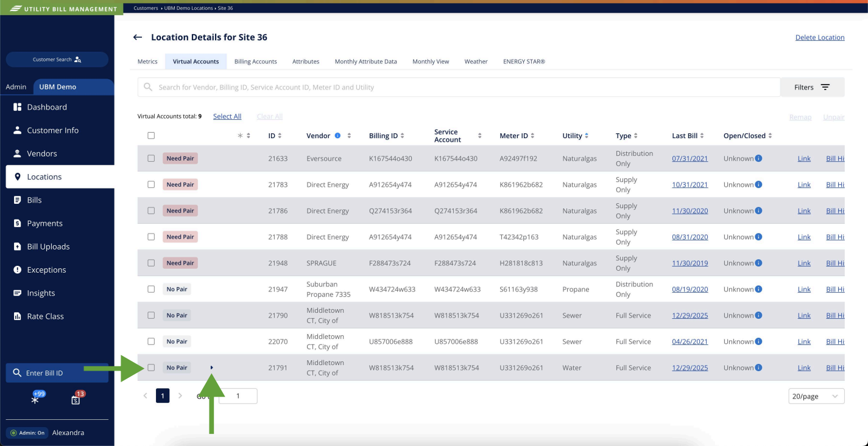Check the box for row ID 21790
The width and height of the screenshot is (868, 446).
[151, 315]
